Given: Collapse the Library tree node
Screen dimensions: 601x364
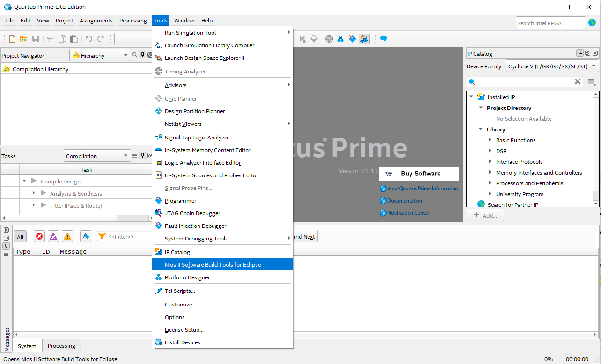Looking at the screenshot, I should (481, 129).
